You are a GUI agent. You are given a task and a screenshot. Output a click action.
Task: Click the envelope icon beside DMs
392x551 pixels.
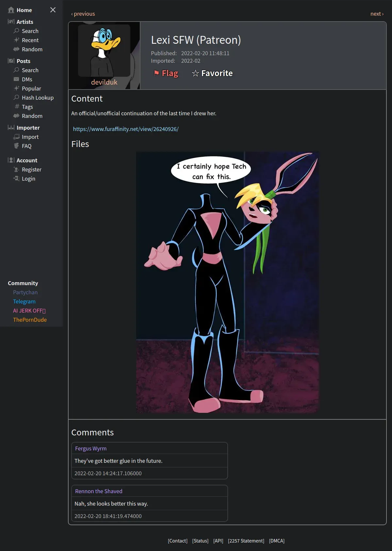pos(16,79)
